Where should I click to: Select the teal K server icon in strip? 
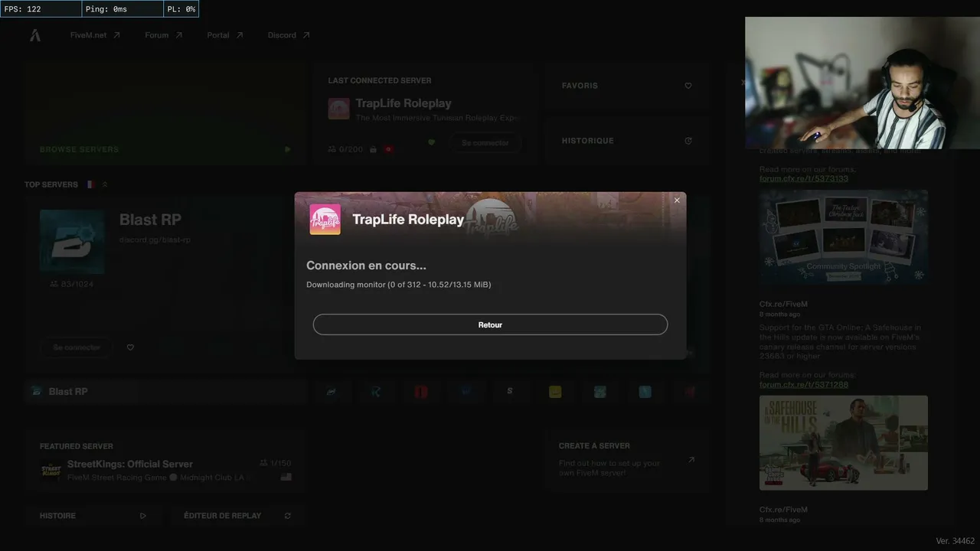pyautogui.click(x=376, y=392)
